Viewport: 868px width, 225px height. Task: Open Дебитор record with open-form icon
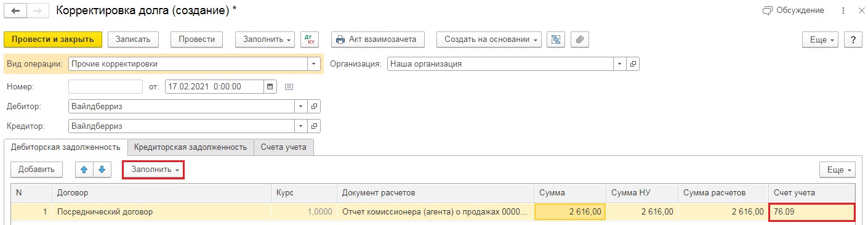pyautogui.click(x=314, y=107)
